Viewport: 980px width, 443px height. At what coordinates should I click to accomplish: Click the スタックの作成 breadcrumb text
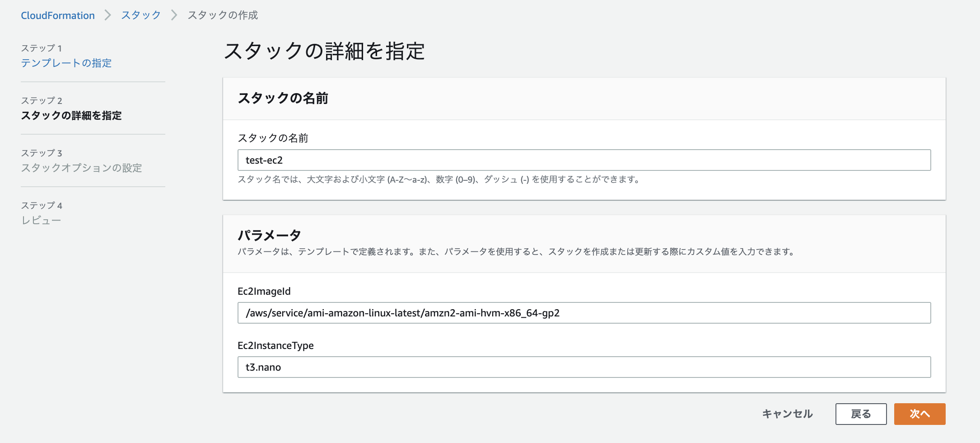point(223,15)
